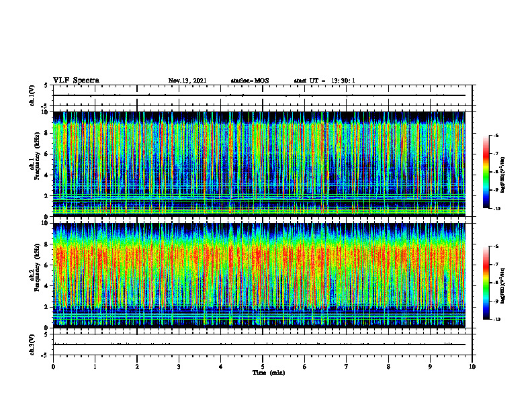Click the ch.2 PSD color scale bar

click(486, 283)
